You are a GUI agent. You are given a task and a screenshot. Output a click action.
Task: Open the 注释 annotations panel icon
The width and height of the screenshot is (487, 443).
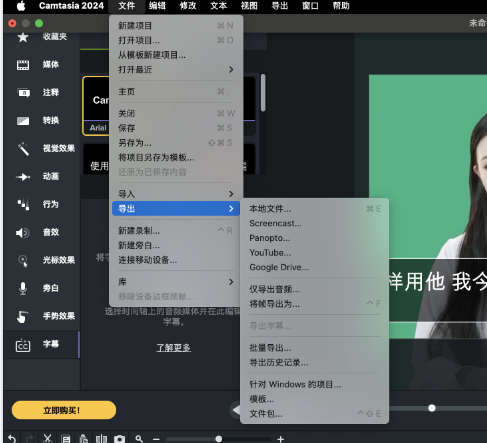23,93
